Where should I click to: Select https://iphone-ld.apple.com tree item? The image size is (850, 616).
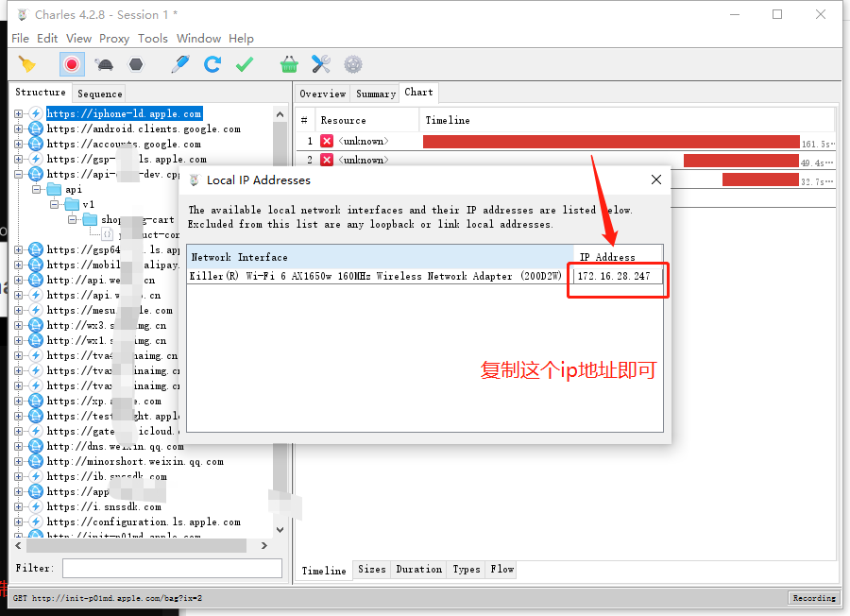pyautogui.click(x=124, y=114)
